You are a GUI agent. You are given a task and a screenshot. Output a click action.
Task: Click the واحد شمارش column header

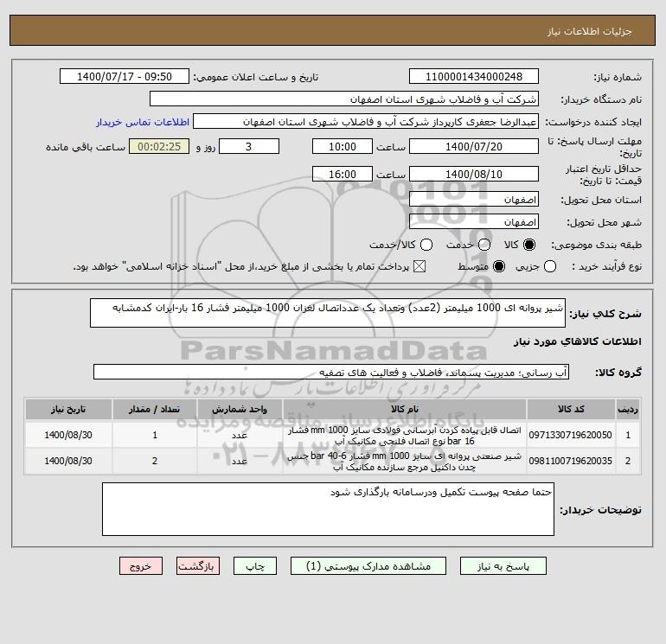240,409
